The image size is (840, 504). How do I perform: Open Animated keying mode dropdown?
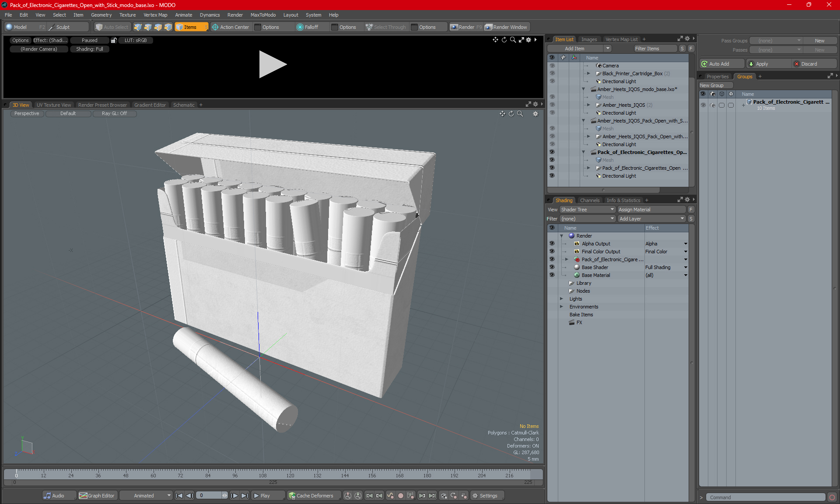click(x=146, y=496)
